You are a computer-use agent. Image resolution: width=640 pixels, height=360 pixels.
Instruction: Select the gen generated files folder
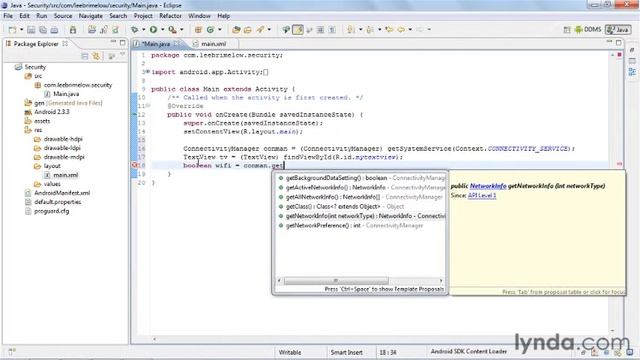63,103
